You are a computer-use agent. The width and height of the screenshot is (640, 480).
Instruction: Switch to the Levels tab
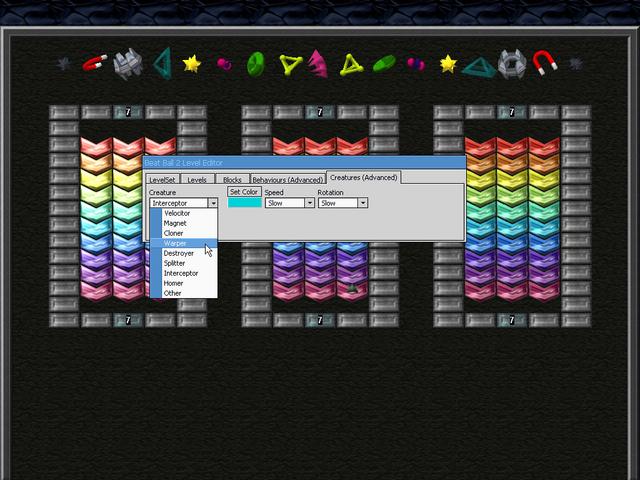point(197,180)
